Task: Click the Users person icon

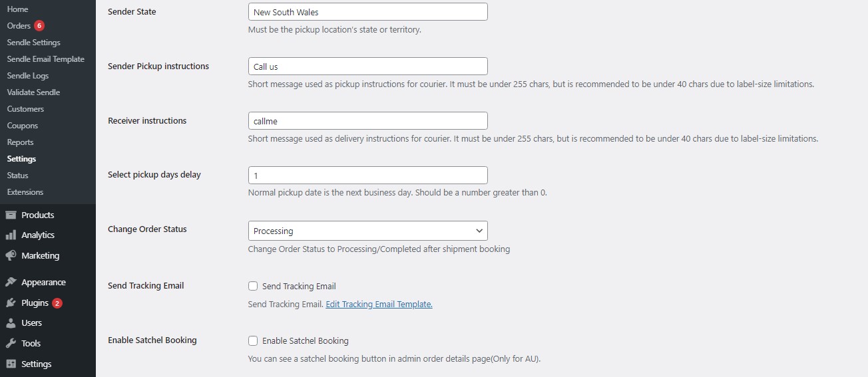Action: pyautogui.click(x=11, y=323)
